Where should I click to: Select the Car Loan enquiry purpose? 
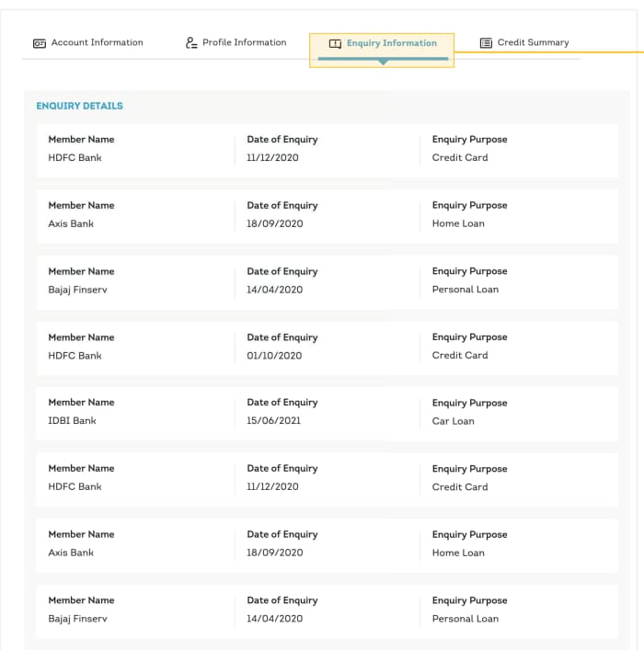point(453,421)
